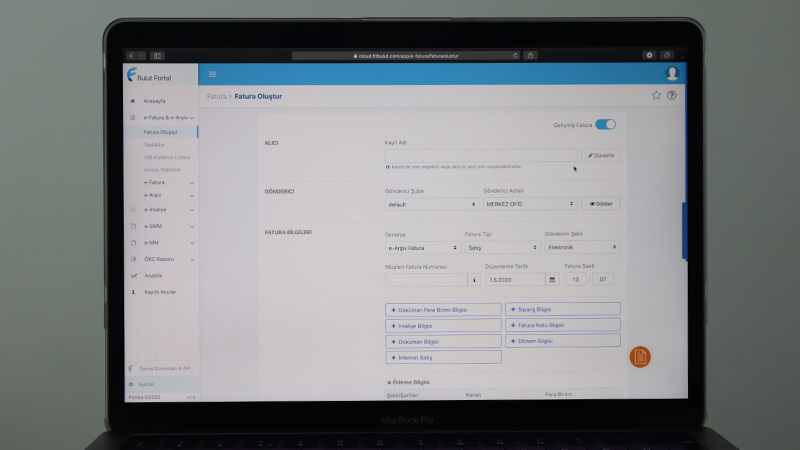
Task: Click the Safari share icon
Action: pyautogui.click(x=531, y=55)
